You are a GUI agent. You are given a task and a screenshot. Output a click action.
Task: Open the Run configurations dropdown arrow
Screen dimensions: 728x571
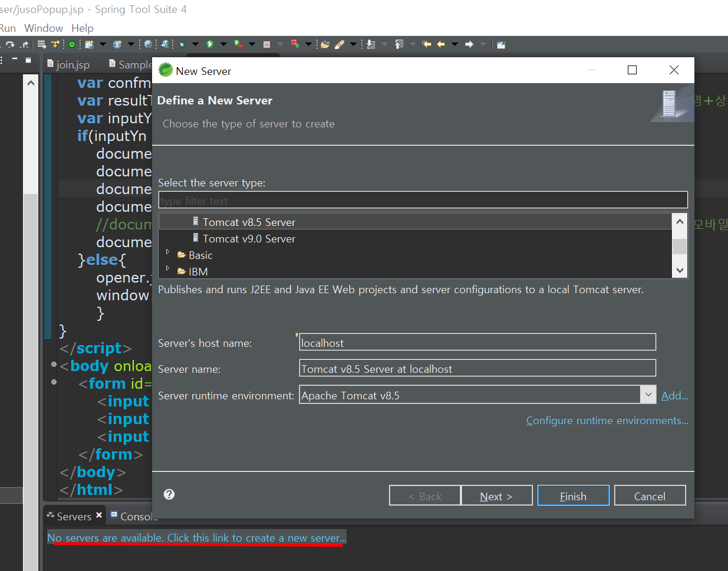coord(223,44)
